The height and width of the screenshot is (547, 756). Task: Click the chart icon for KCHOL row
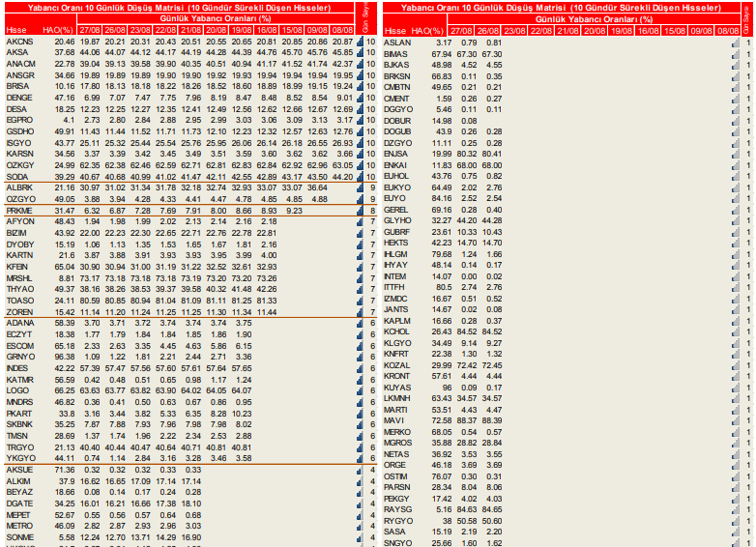pos(736,332)
